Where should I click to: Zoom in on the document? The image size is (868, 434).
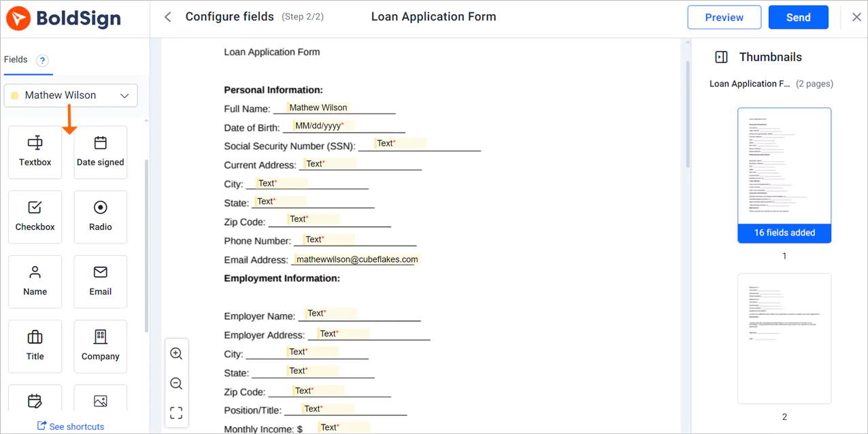(176, 354)
